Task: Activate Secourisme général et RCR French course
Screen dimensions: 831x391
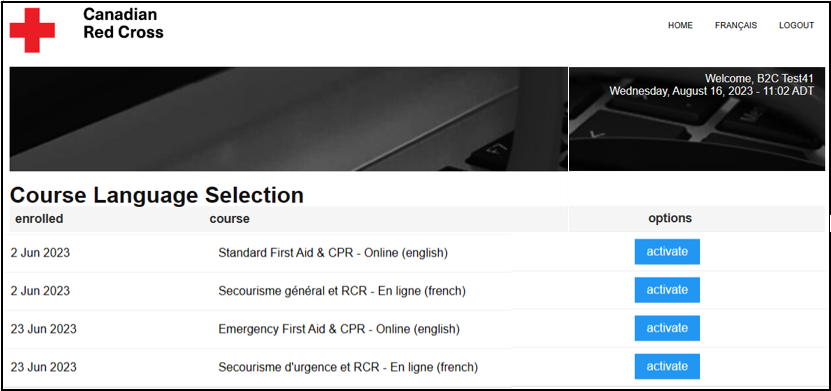Action: point(667,290)
